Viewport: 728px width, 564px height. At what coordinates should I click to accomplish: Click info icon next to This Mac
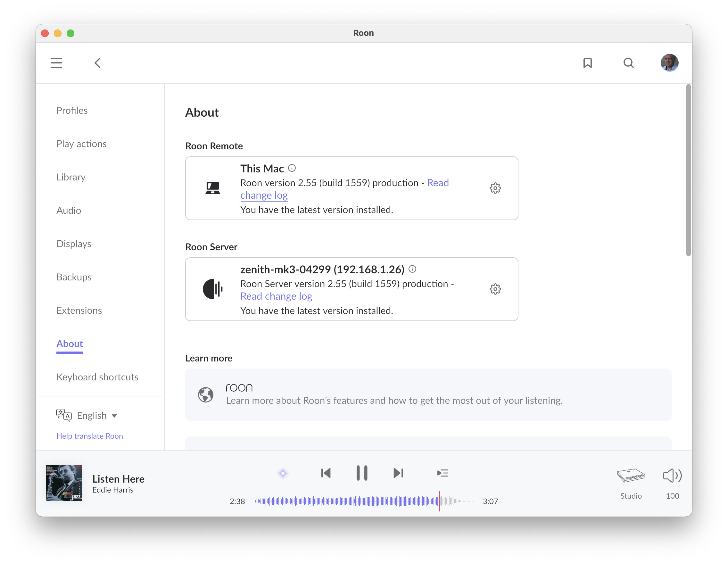292,168
